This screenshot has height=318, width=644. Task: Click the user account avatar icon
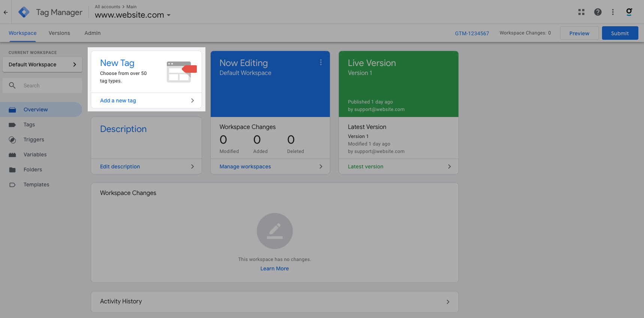click(x=629, y=12)
